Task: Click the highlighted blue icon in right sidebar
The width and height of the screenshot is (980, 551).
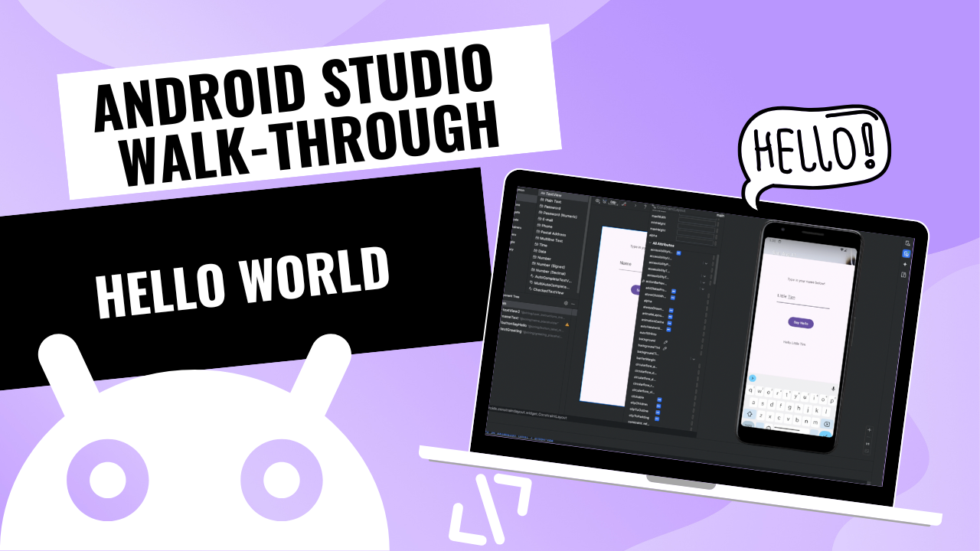Action: [x=906, y=253]
